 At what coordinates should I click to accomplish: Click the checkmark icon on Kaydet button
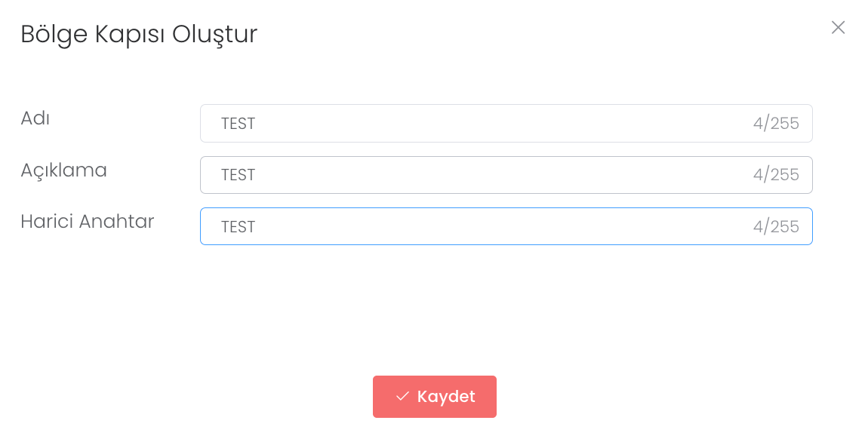[x=402, y=397]
